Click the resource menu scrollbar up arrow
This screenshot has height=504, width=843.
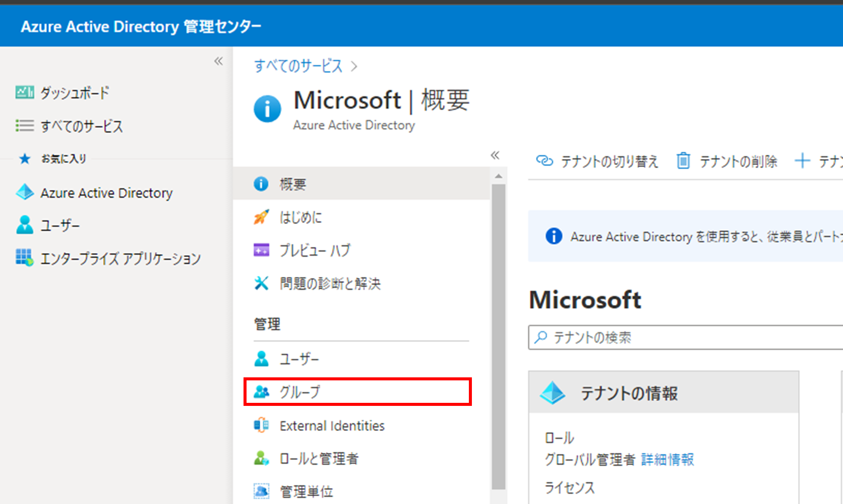[499, 176]
